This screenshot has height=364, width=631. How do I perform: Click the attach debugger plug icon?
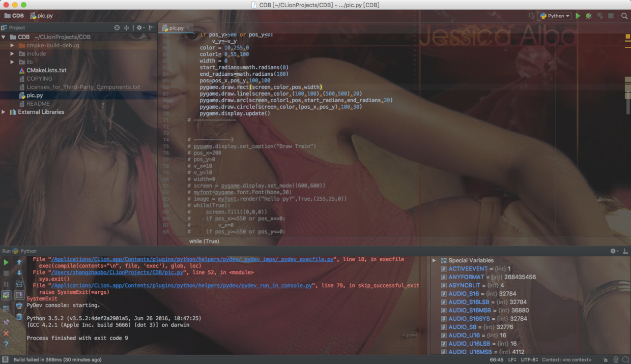pyautogui.click(x=6, y=321)
